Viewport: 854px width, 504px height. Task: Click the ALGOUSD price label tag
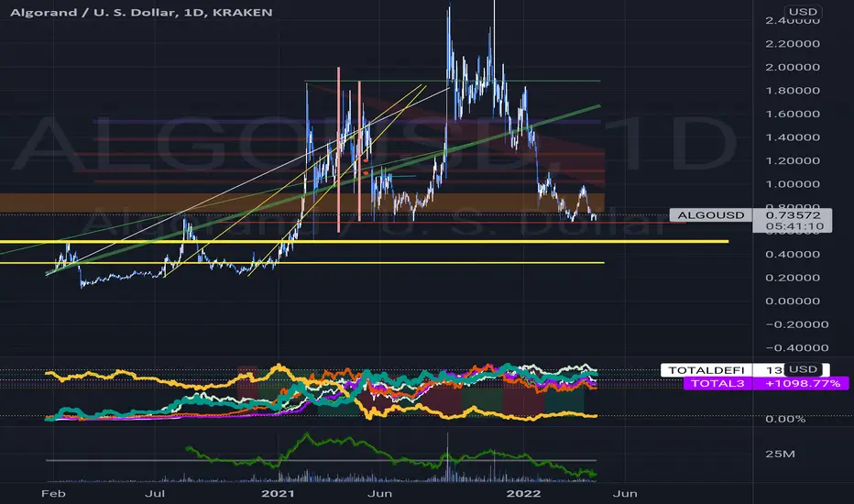(711, 215)
